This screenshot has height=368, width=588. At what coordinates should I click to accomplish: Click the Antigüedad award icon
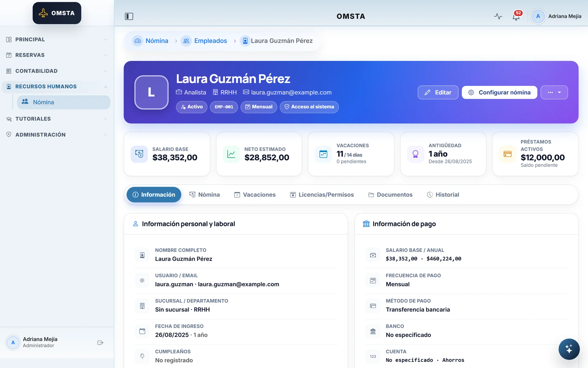[x=416, y=154]
